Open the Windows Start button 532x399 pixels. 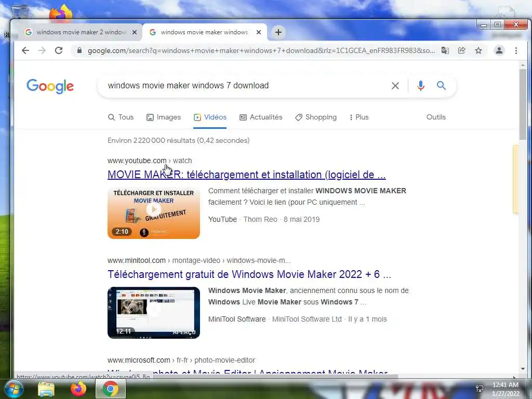point(14,389)
